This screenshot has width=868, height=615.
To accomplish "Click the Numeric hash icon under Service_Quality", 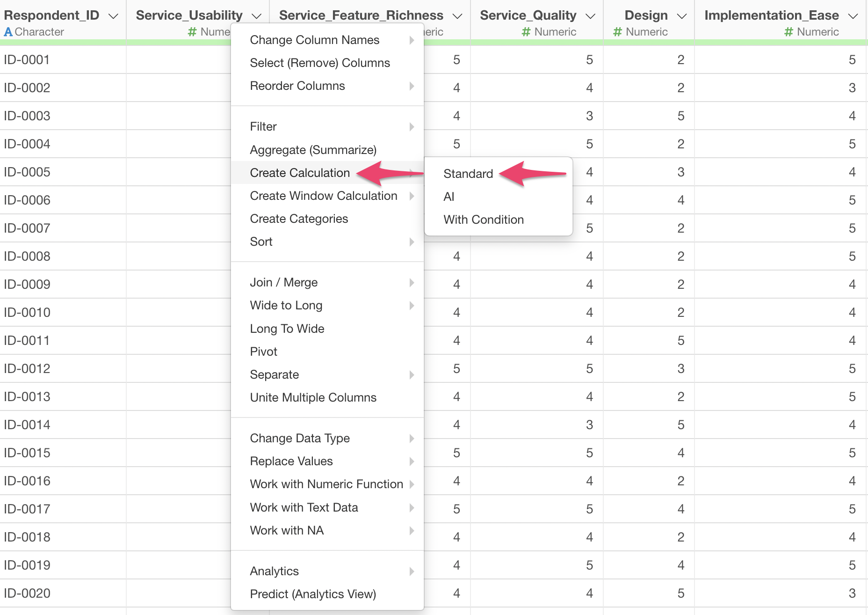I will [526, 32].
